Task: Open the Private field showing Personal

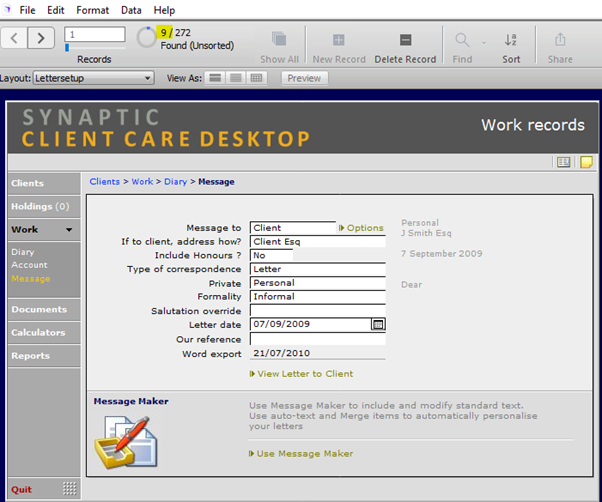Action: click(x=318, y=283)
